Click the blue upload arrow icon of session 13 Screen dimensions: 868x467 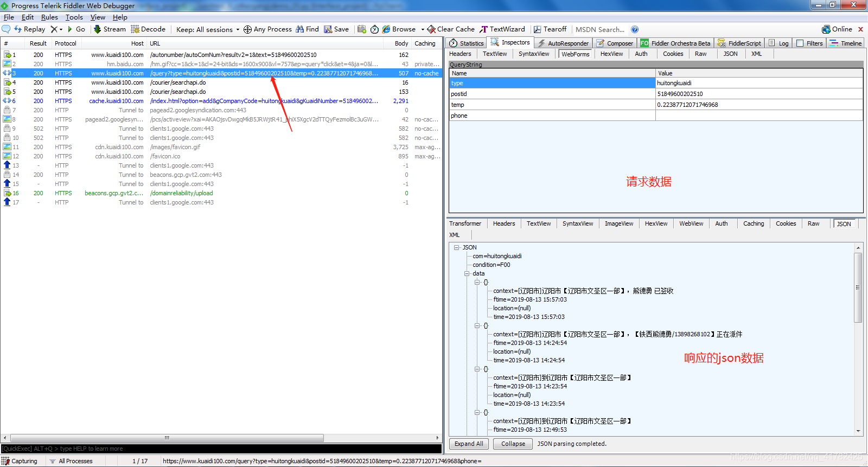7,165
